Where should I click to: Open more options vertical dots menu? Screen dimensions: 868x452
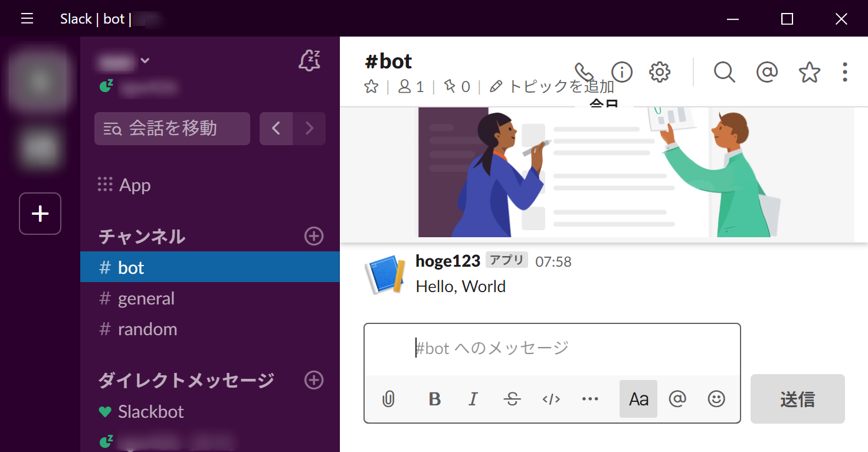click(x=845, y=72)
